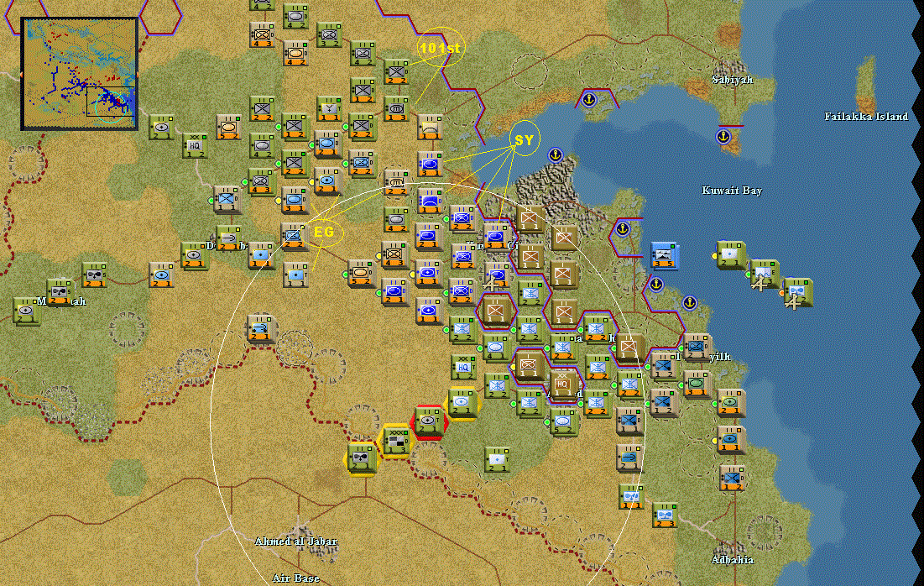The width and height of the screenshot is (924, 586).
Task: Click the Ahmed al Jabar label
Action: point(295,542)
